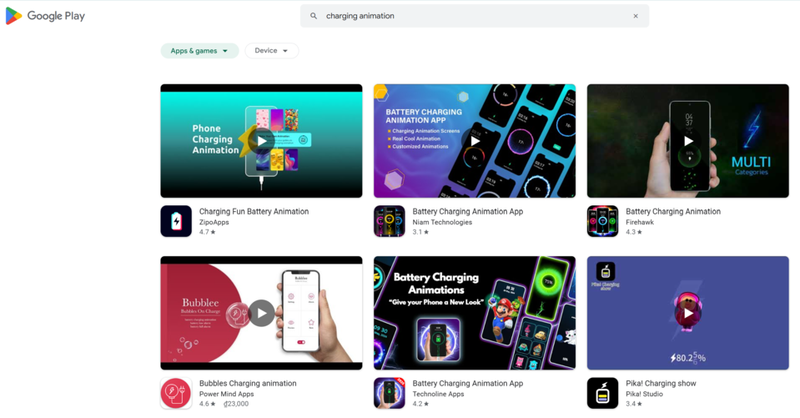Screen dimensions: 800x418
Task: Open the Device filter dropdown
Action: point(271,51)
